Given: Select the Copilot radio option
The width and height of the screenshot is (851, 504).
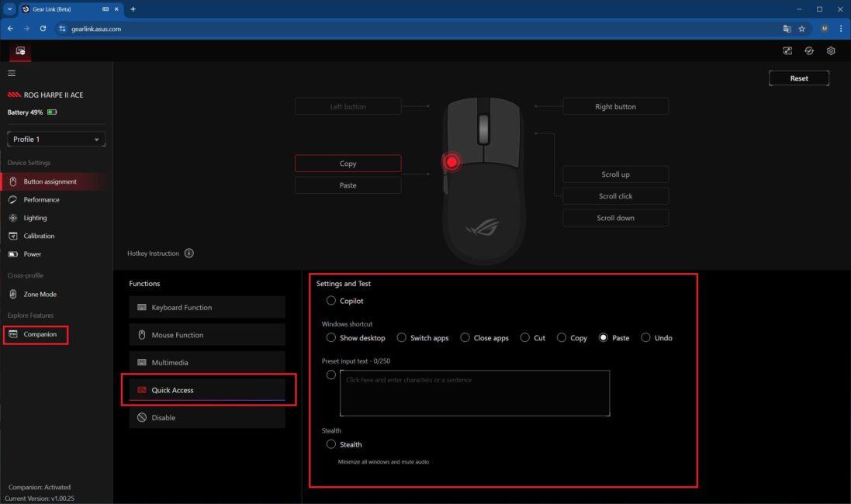Looking at the screenshot, I should pyautogui.click(x=331, y=300).
